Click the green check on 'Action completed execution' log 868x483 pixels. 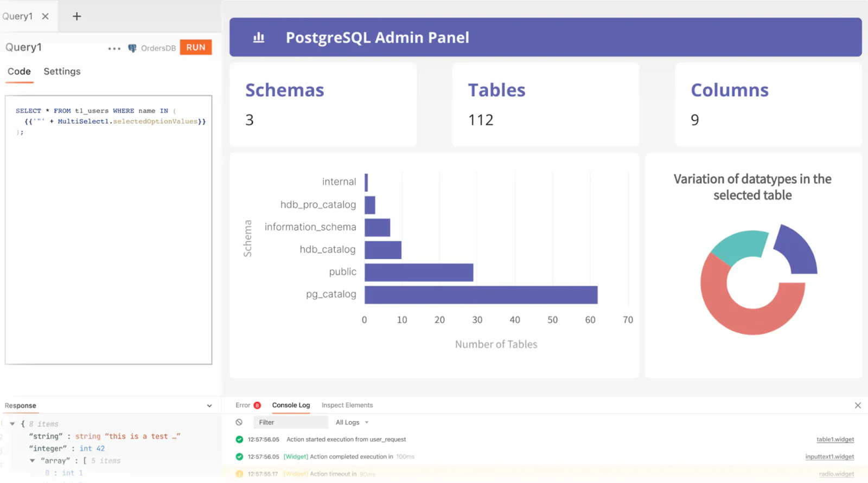pyautogui.click(x=239, y=457)
